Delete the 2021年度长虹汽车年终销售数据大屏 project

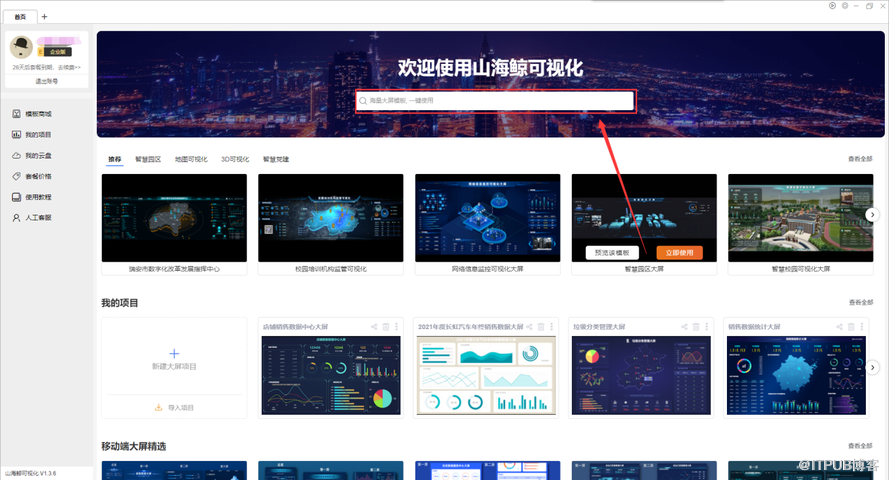[x=541, y=327]
